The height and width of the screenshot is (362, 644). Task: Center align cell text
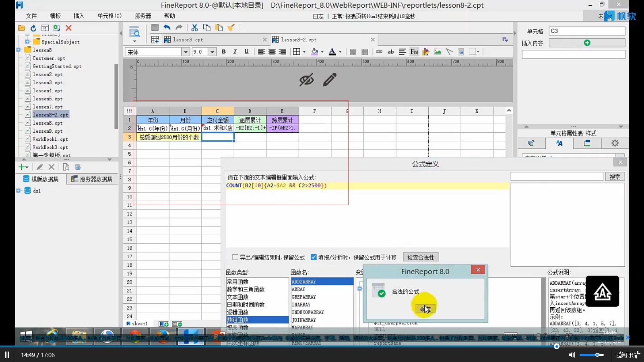pos(272,51)
